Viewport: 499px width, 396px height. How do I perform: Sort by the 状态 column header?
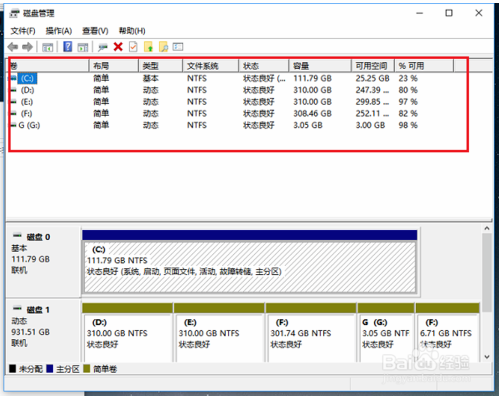click(264, 66)
